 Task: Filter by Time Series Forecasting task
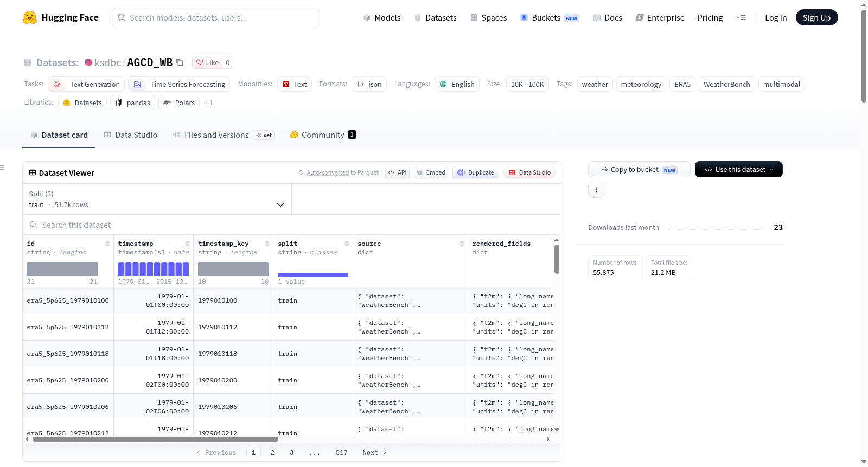pyautogui.click(x=179, y=84)
